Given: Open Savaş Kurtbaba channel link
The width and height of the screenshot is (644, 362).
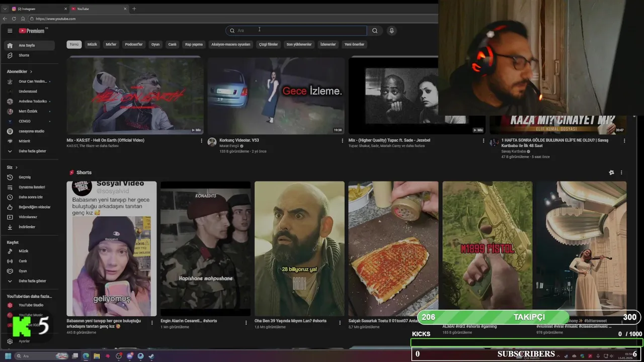Looking at the screenshot, I should [513, 151].
